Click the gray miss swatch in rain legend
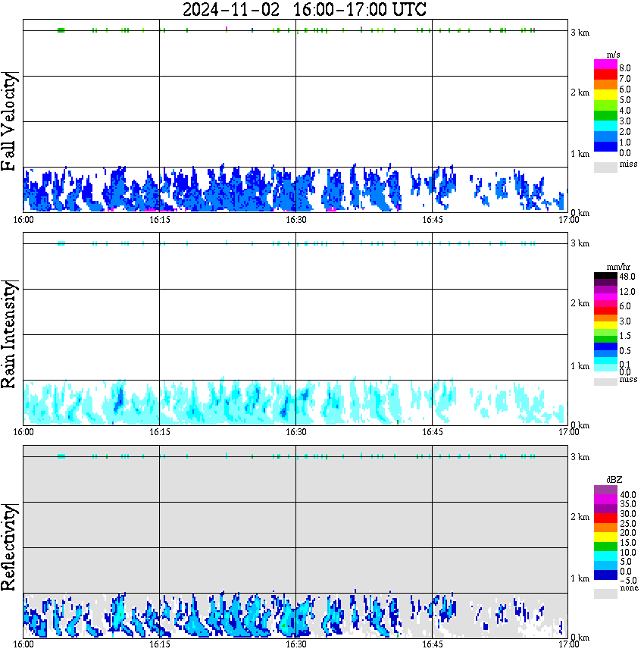Image resolution: width=644 pixels, height=658 pixels. 605,382
